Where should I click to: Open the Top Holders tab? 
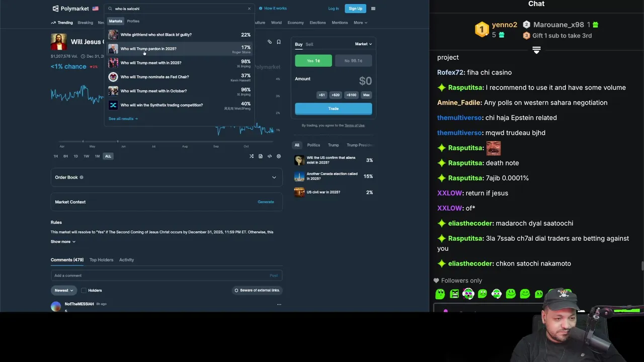101,260
